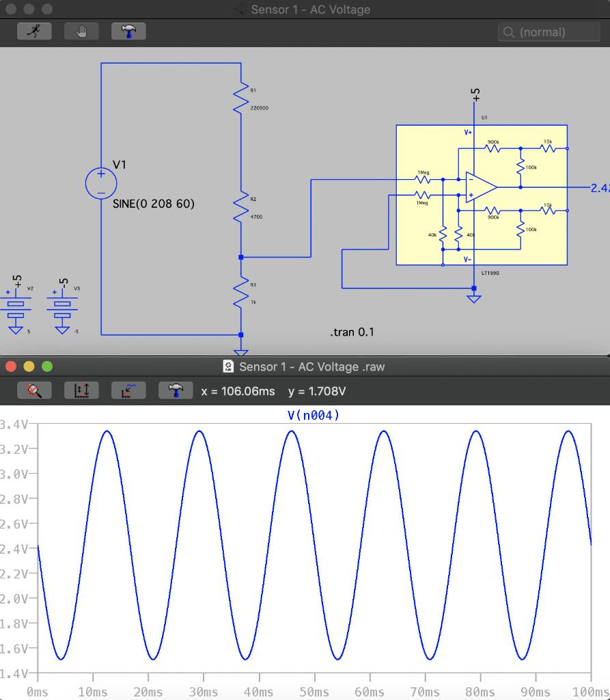610x700 pixels.
Task: Click the V3 battery symbol
Action: click(62, 310)
